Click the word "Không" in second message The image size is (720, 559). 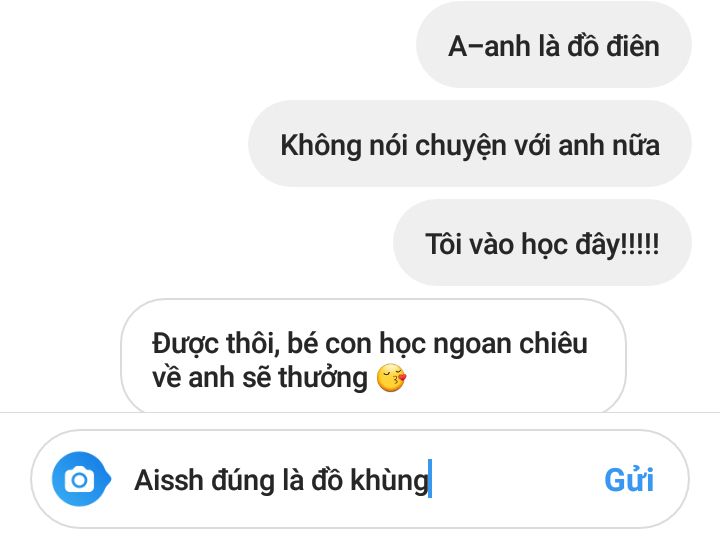321,145
